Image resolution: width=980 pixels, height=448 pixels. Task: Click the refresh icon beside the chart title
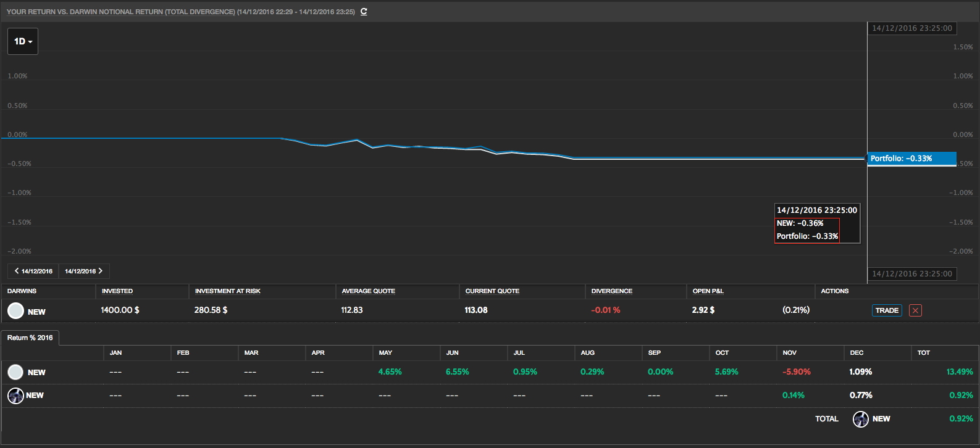(364, 12)
